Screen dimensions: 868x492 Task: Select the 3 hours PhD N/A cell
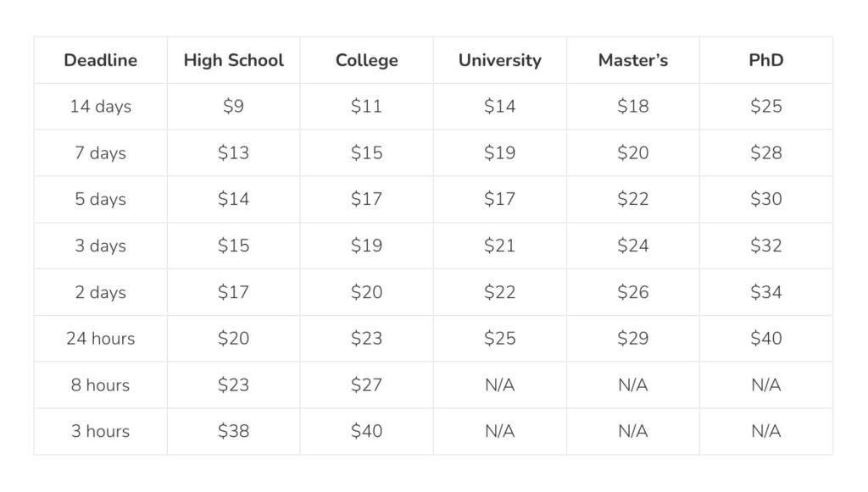tap(766, 431)
